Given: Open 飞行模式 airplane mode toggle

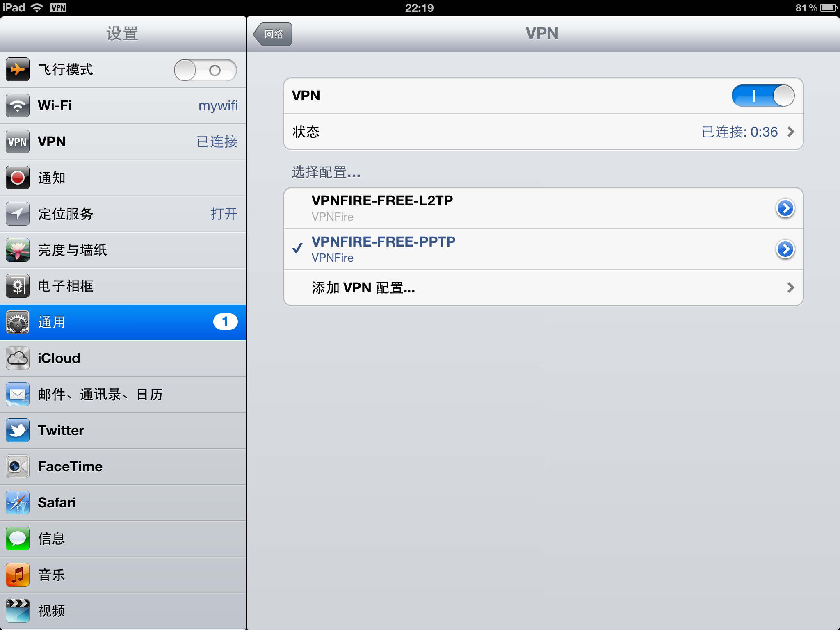Looking at the screenshot, I should (x=205, y=69).
